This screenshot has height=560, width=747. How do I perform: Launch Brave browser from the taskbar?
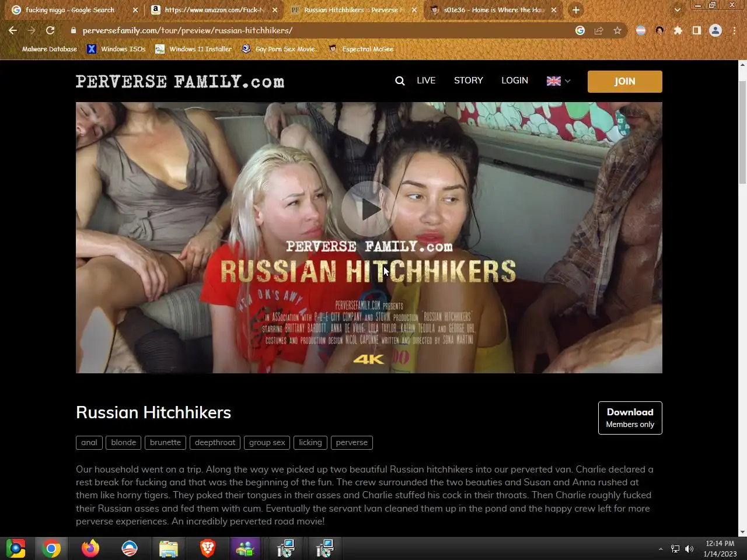coord(207,548)
